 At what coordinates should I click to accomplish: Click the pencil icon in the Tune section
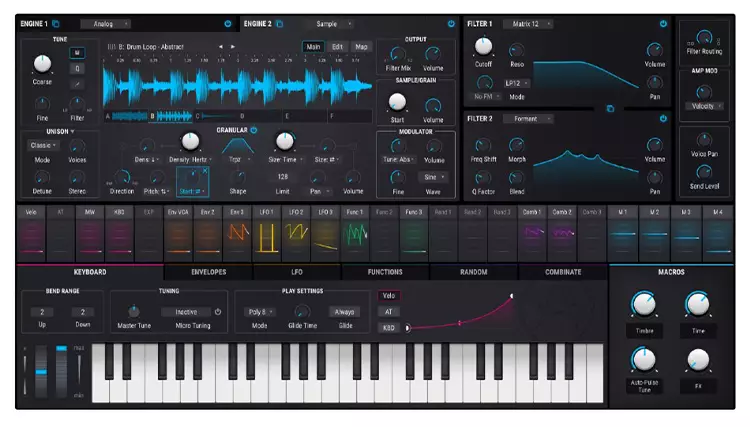click(77, 84)
